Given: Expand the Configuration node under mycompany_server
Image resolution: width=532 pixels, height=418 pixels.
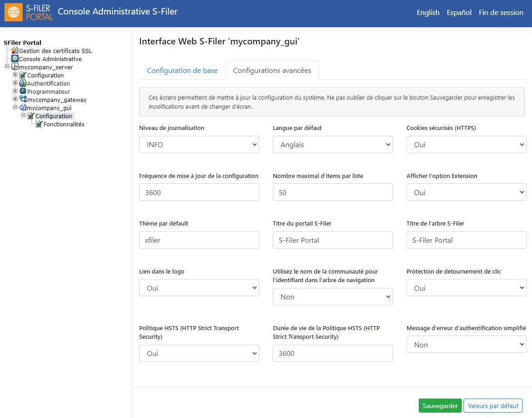Looking at the screenshot, I should (15, 75).
